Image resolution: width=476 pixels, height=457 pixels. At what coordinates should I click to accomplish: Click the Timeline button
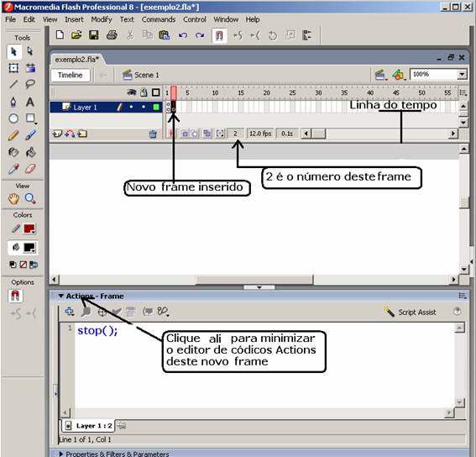71,75
